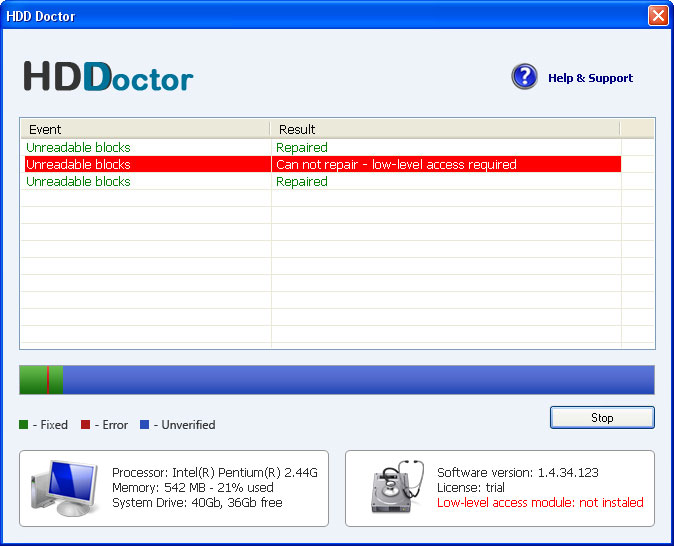Image resolution: width=674 pixels, height=546 pixels.
Task: Click the red error marker in progress bar
Action: [x=48, y=380]
